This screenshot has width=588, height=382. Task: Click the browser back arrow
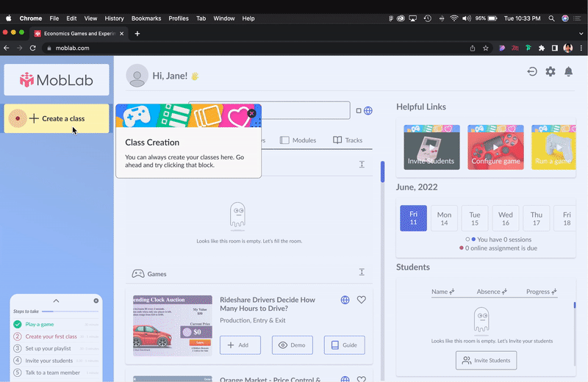[7, 48]
